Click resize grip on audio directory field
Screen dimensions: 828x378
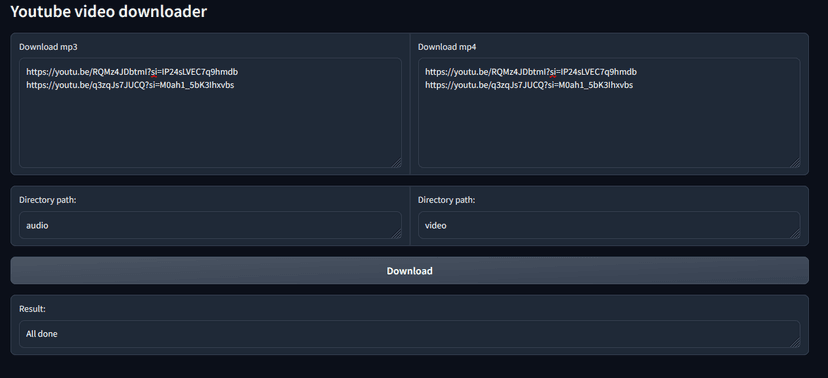pyautogui.click(x=396, y=233)
